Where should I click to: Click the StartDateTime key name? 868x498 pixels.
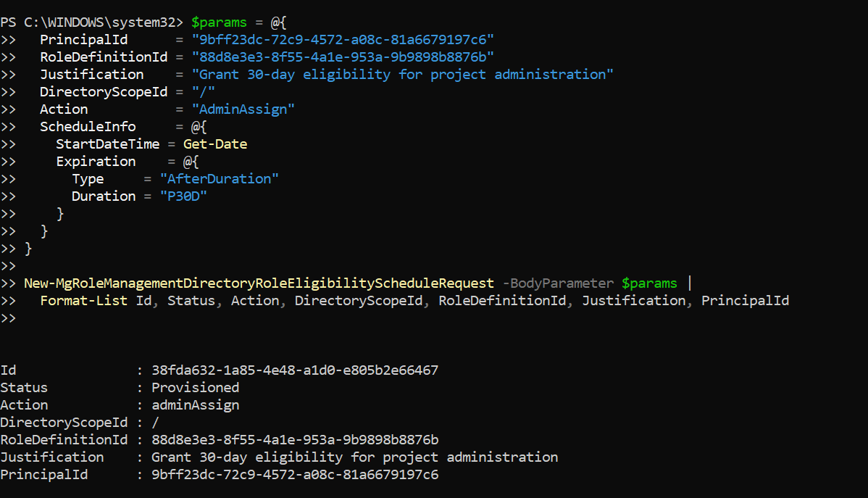[x=107, y=144]
